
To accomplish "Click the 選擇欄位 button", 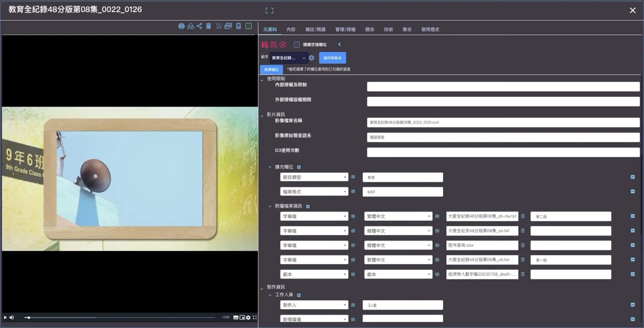I will pyautogui.click(x=271, y=70).
